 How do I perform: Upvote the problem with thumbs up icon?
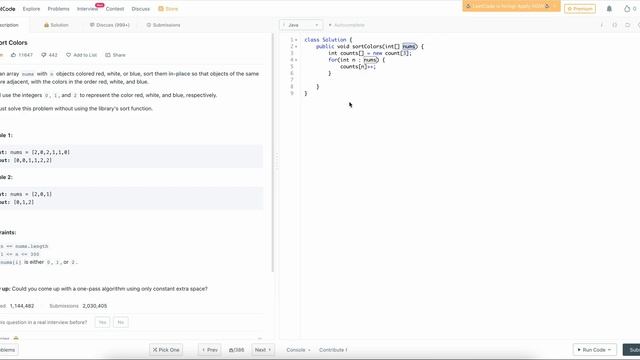coord(13,55)
